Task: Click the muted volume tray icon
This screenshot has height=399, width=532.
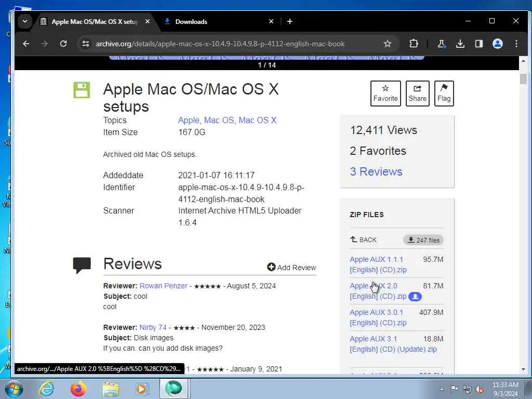Action: tap(480, 389)
